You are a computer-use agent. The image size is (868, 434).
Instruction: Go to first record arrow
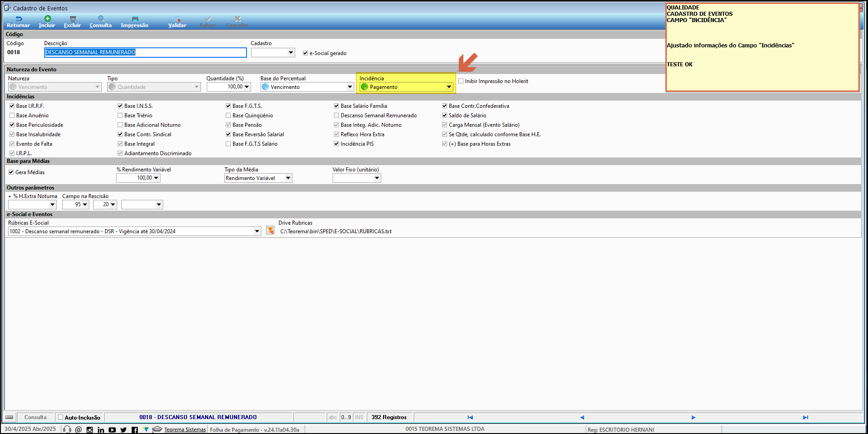pyautogui.click(x=470, y=417)
